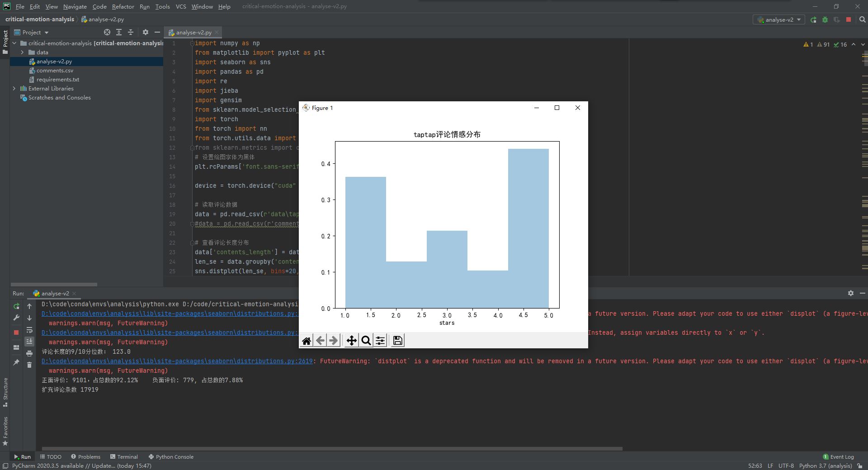This screenshot has height=470, width=868.
Task: Open Configure subplots in Figure 1 toolbar
Action: click(380, 341)
